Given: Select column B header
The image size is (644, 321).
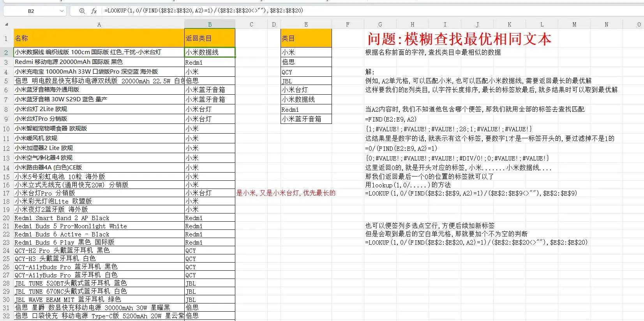Looking at the screenshot, I should [210, 24].
